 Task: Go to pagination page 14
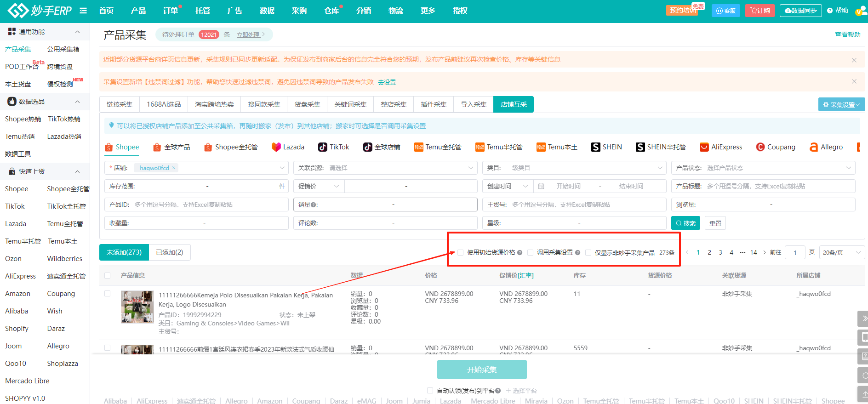pyautogui.click(x=754, y=252)
